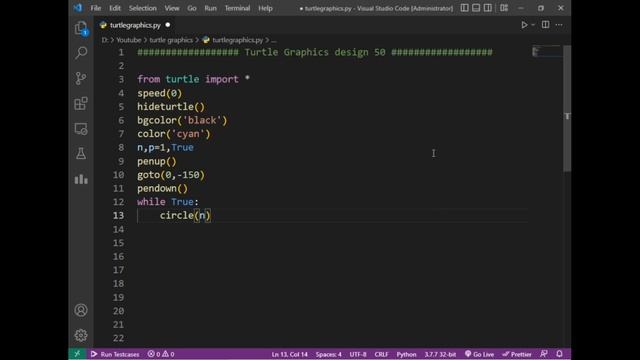This screenshot has height=360, width=640.
Task: Open the editor More Actions menu
Action: click(x=559, y=25)
